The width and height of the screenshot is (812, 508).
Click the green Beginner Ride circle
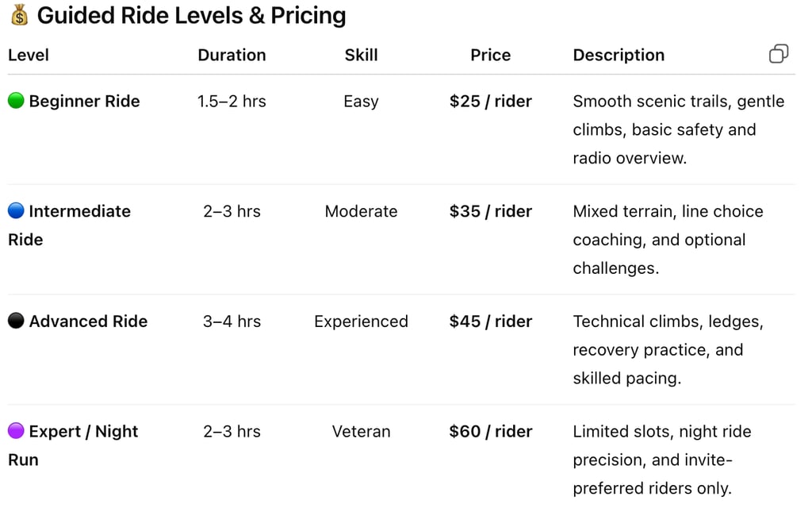click(x=16, y=101)
